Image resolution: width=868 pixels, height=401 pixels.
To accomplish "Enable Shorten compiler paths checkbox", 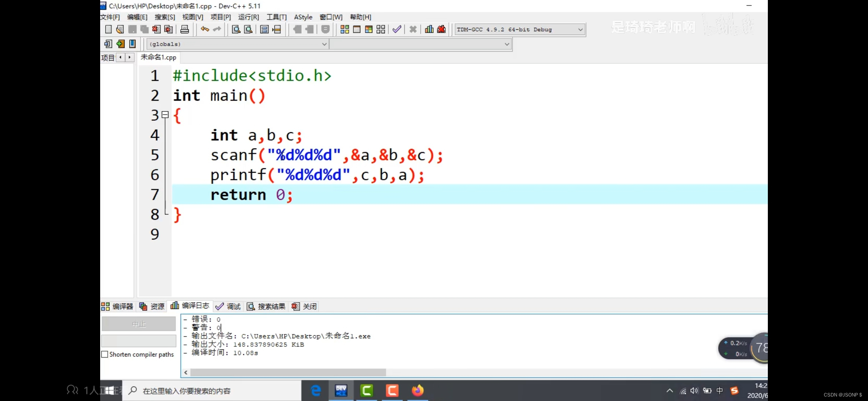I will (x=105, y=354).
